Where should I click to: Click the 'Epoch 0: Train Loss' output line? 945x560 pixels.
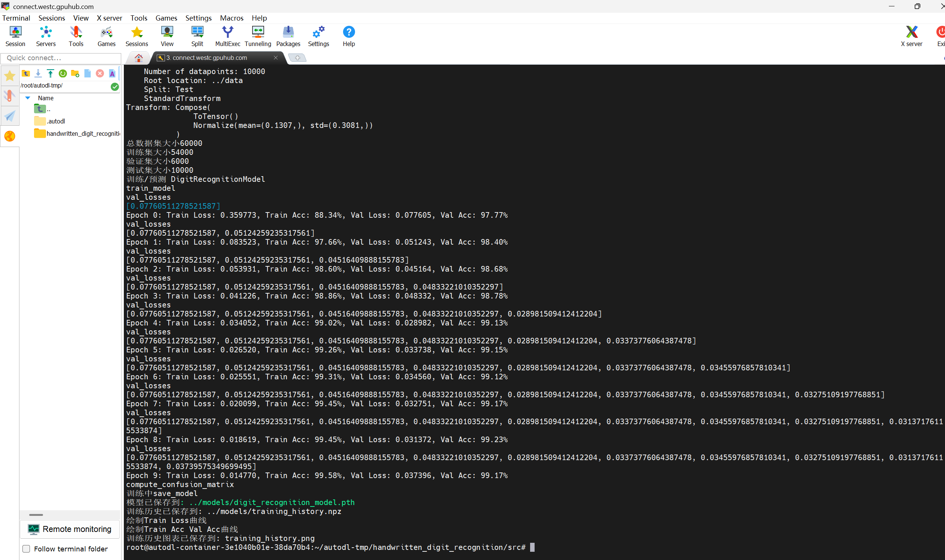(317, 215)
